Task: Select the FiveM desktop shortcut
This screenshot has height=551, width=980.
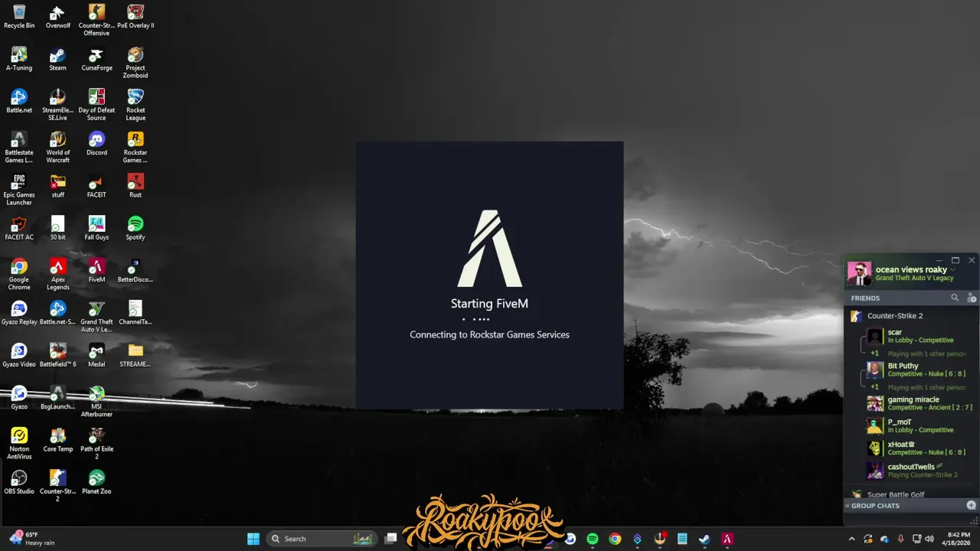Action: (96, 270)
